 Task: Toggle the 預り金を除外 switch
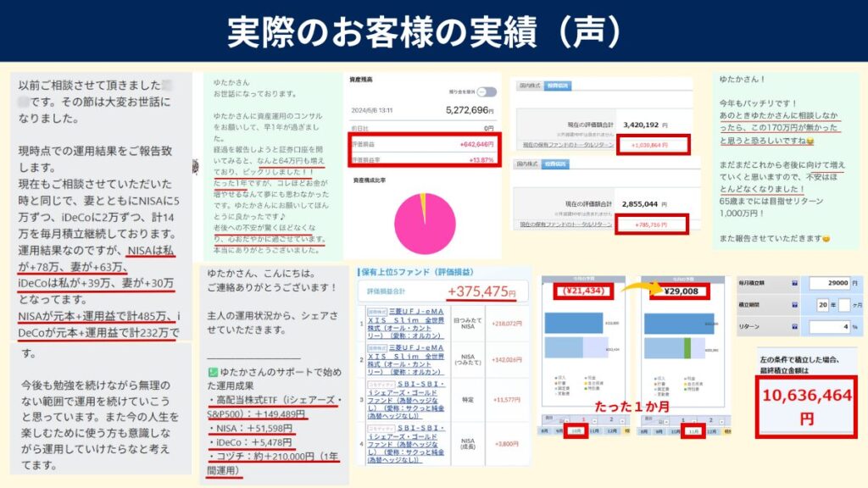pyautogui.click(x=487, y=91)
